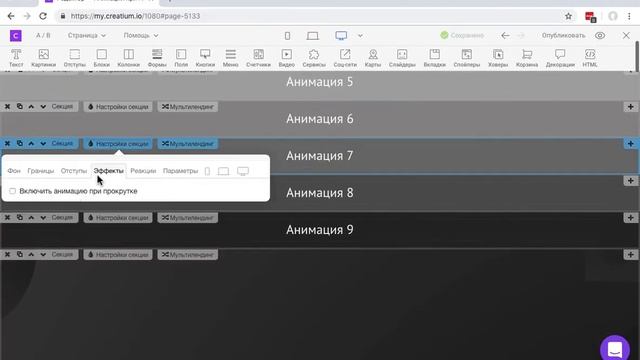Choose the Соц-сети tool
640x360 pixels.
345,58
